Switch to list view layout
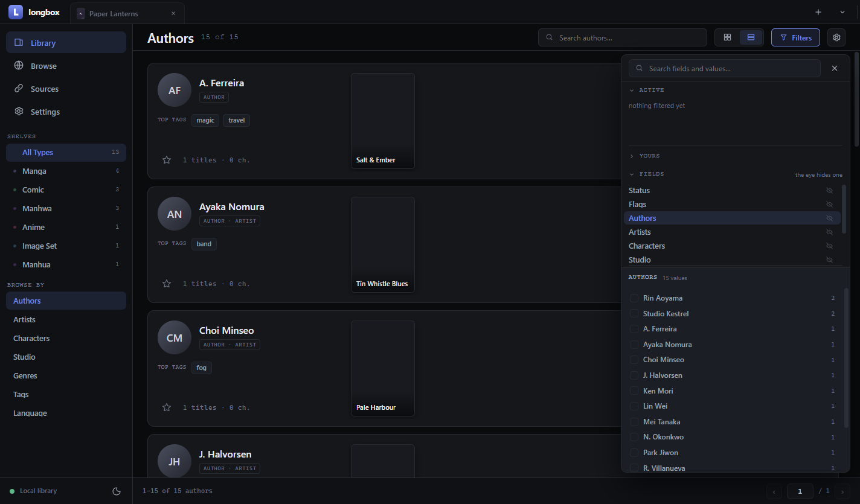This screenshot has width=860, height=504. pyautogui.click(x=751, y=37)
